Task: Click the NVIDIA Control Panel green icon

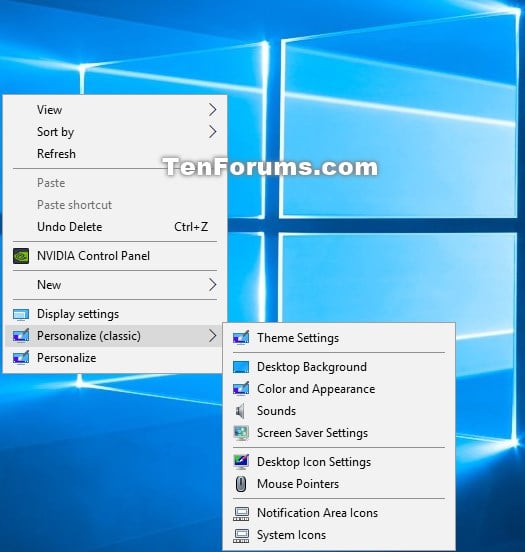Action: (x=21, y=256)
